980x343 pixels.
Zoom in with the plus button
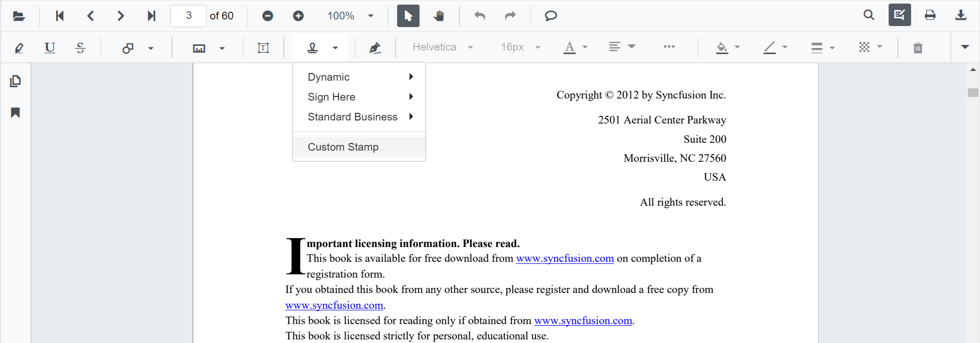point(299,16)
